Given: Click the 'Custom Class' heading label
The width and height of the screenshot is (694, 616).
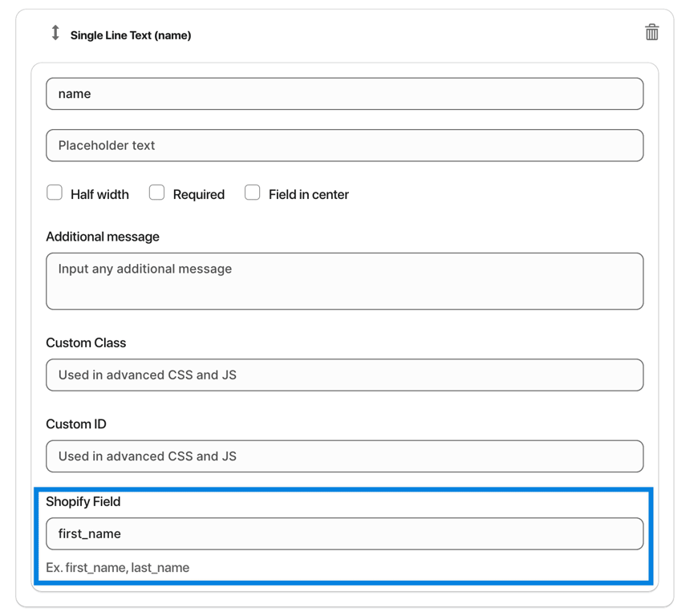Looking at the screenshot, I should click(x=86, y=343).
